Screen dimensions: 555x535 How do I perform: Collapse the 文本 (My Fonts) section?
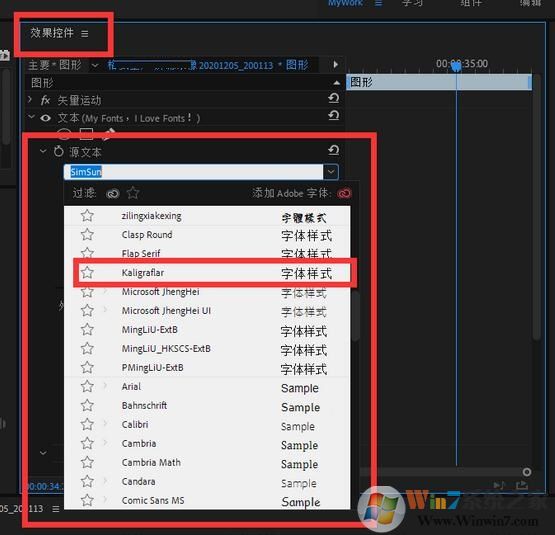pos(32,116)
